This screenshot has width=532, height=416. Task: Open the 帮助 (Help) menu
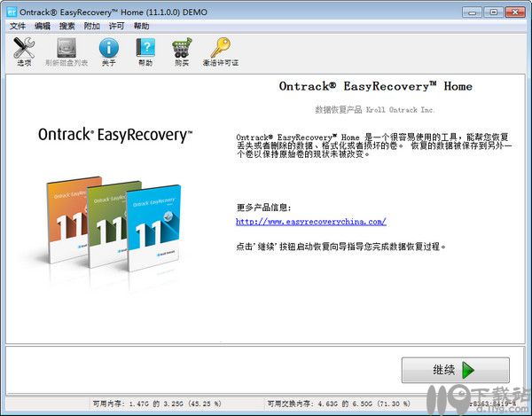pos(141,26)
